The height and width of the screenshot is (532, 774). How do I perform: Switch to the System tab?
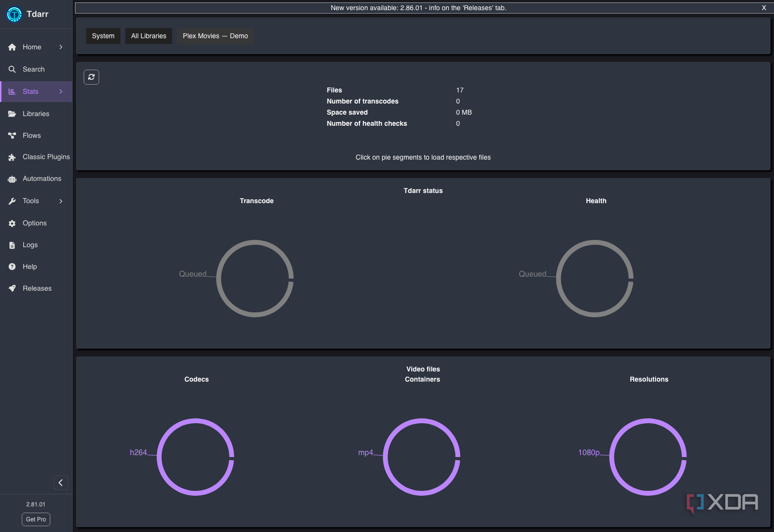[x=103, y=36]
